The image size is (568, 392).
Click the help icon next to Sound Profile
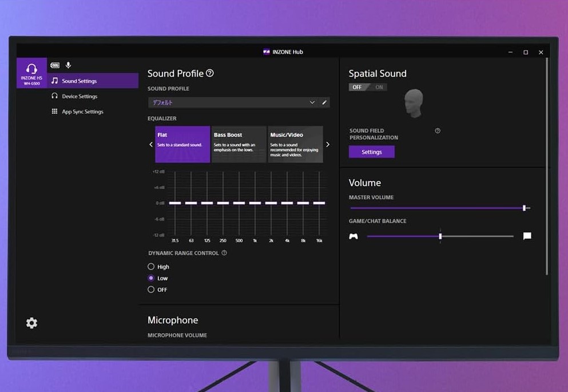[x=210, y=73]
